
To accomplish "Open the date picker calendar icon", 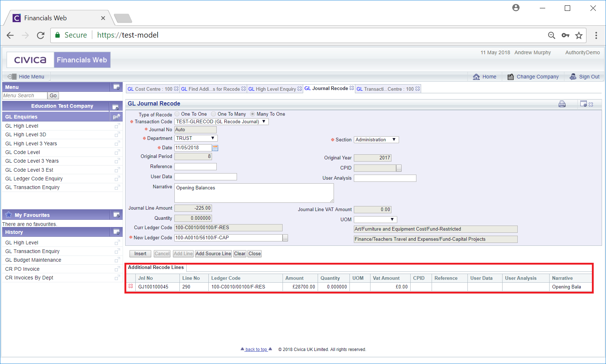I will [x=215, y=148].
